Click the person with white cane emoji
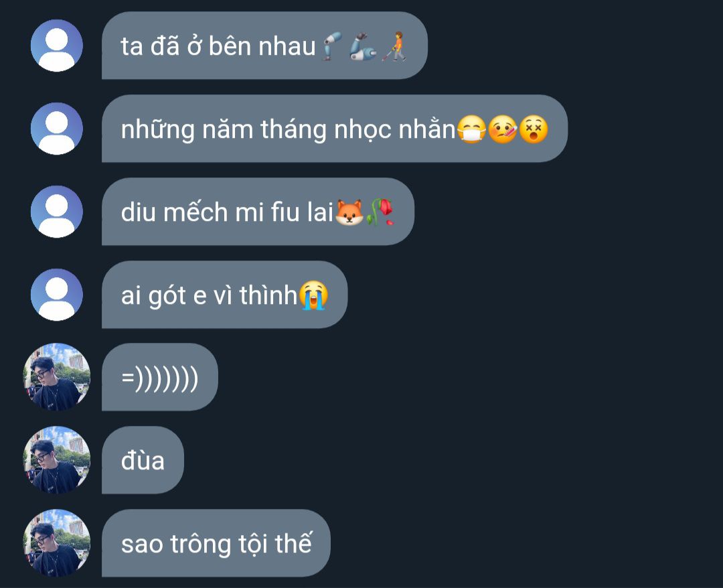 pos(395,46)
